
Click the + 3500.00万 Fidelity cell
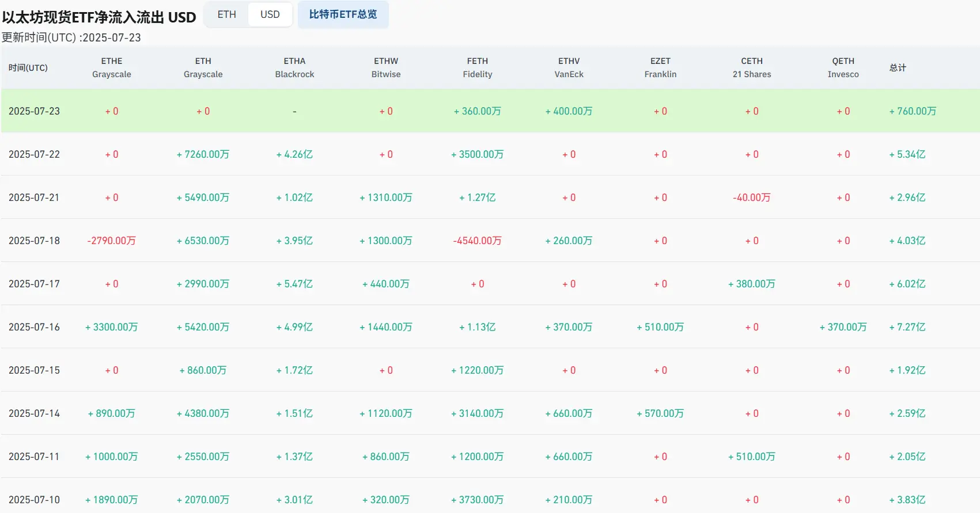coord(478,154)
